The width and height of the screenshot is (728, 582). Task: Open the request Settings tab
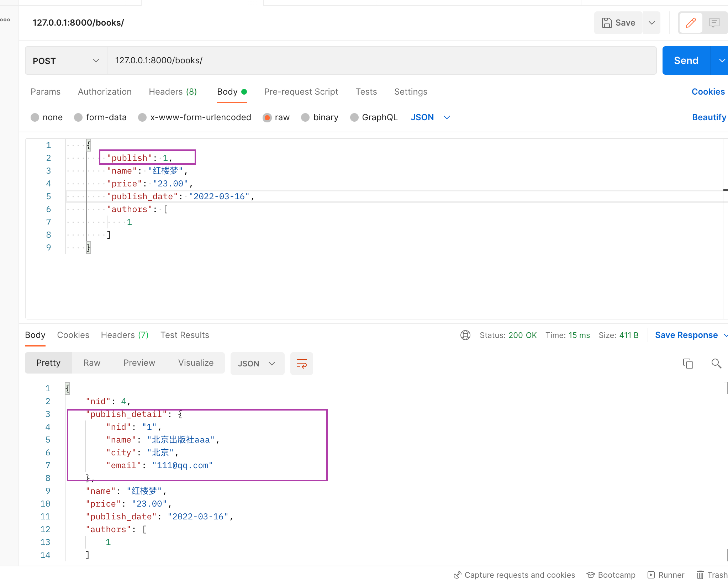(x=411, y=92)
